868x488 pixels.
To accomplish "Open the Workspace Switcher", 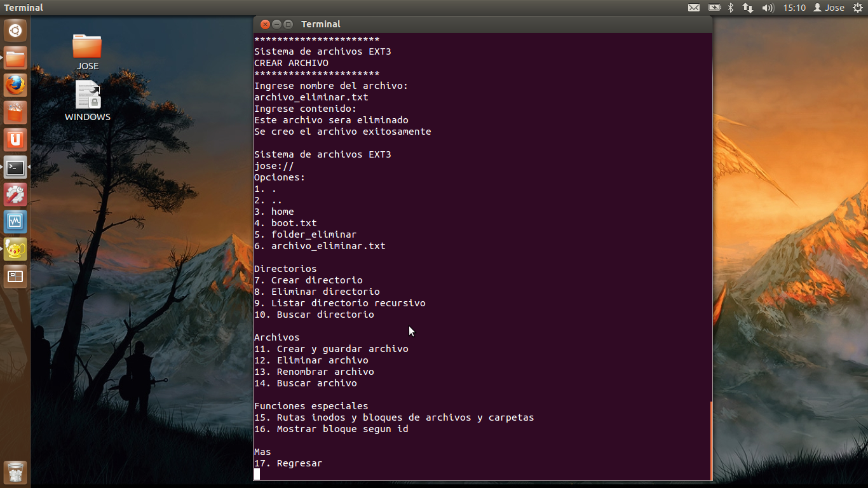I will [15, 276].
